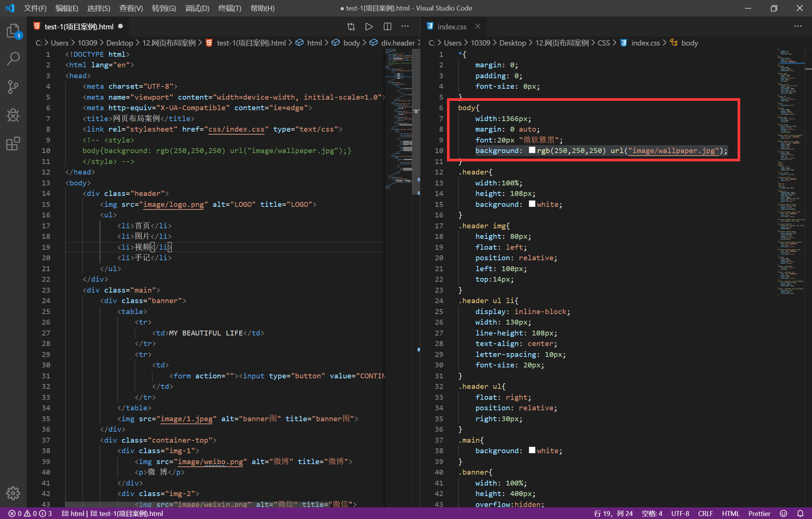Click the errors and warnings status indicator
The width and height of the screenshot is (812, 519).
point(30,513)
